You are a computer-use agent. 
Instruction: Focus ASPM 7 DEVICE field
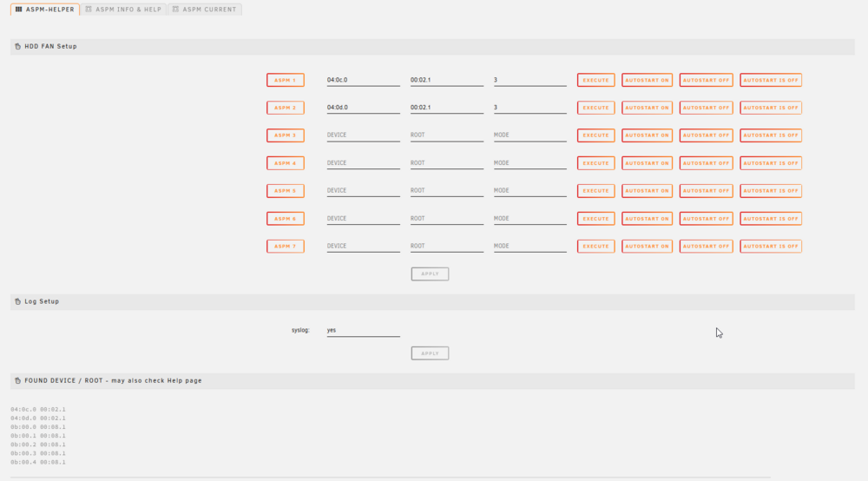[x=363, y=247]
